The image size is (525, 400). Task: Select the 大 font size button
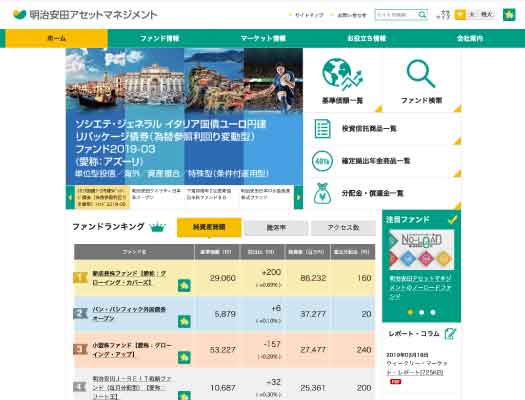(x=472, y=14)
